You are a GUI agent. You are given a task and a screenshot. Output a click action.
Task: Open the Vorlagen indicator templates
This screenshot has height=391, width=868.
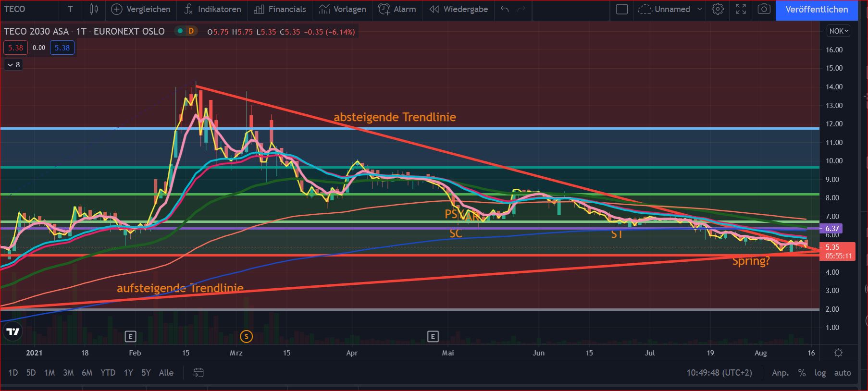pos(342,9)
